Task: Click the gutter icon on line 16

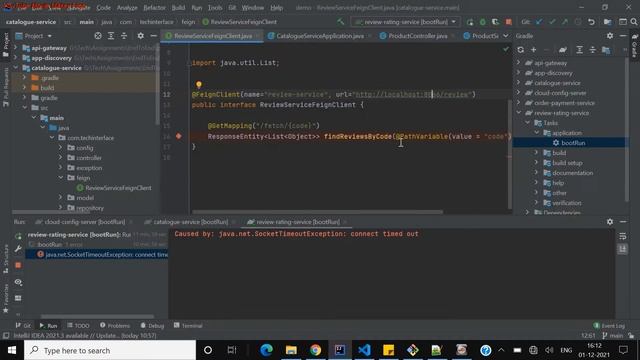Action: click(x=178, y=136)
